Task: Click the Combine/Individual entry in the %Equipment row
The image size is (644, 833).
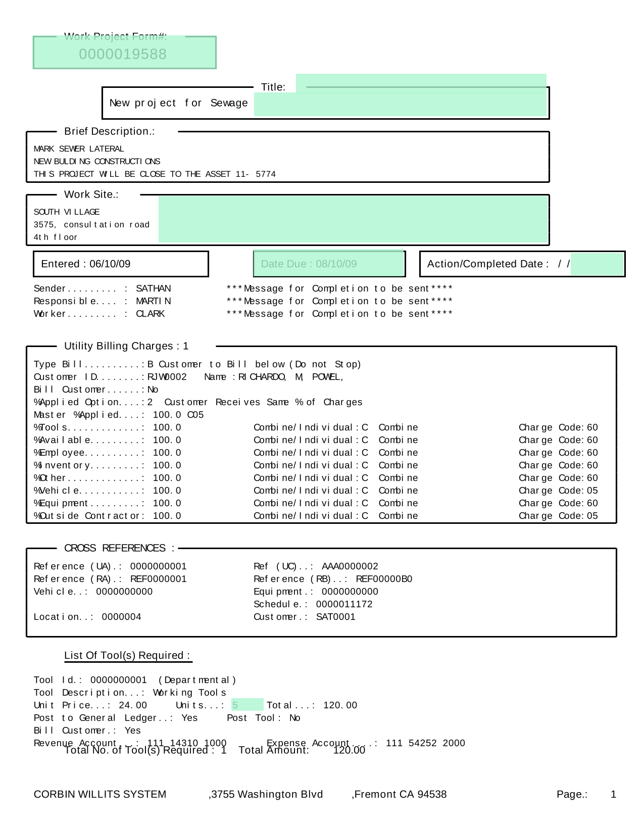Action: point(336,503)
